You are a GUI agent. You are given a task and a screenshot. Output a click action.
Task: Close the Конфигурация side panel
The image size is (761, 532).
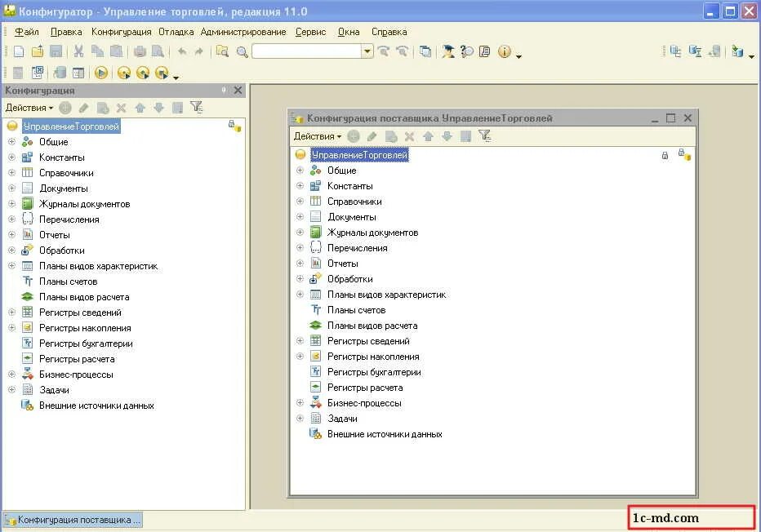238,91
